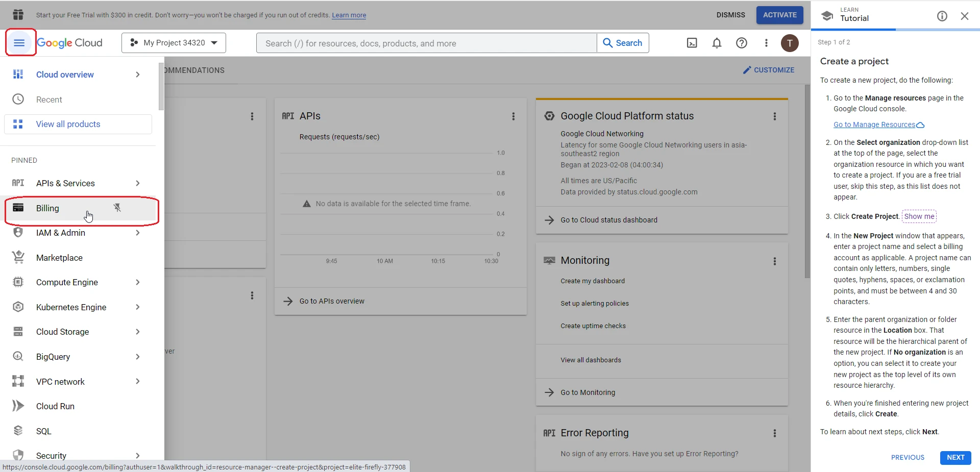Image resolution: width=980 pixels, height=472 pixels.
Task: Open the Learn more link in banner
Action: point(349,15)
